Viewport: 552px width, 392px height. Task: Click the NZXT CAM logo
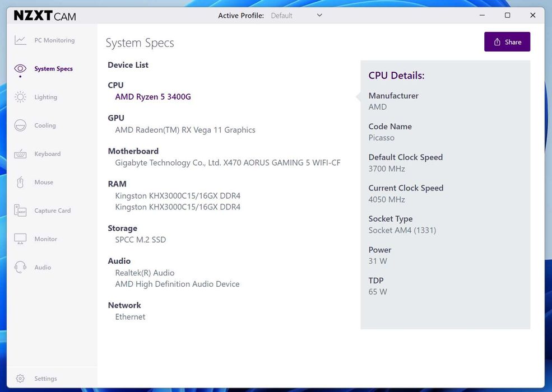coord(45,16)
